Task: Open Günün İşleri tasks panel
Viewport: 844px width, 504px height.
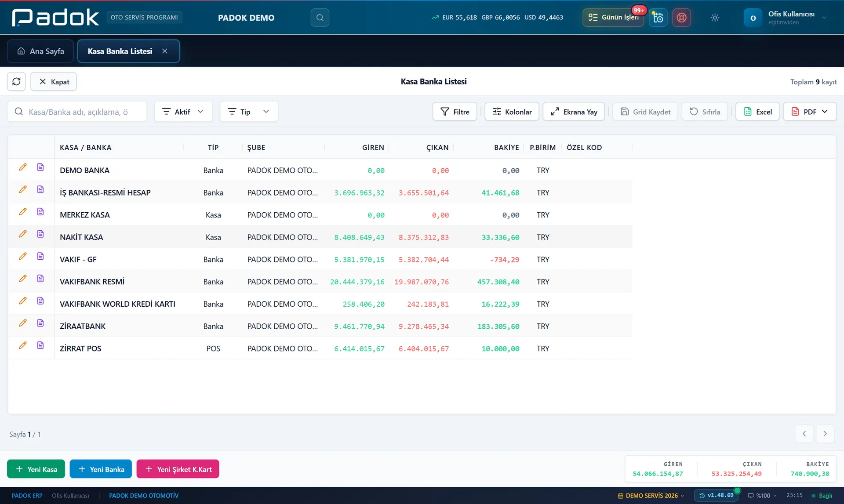Action: [x=614, y=18]
